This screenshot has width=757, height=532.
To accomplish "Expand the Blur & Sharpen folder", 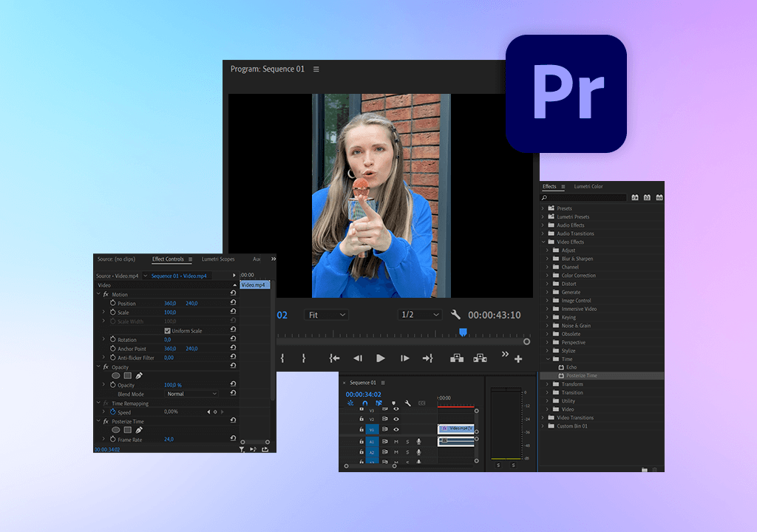I will 548,259.
